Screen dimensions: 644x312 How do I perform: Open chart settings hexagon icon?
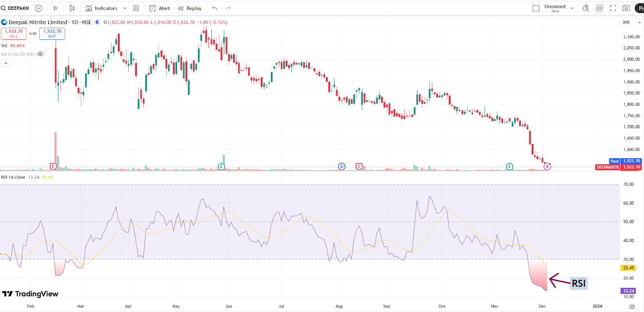[599, 8]
